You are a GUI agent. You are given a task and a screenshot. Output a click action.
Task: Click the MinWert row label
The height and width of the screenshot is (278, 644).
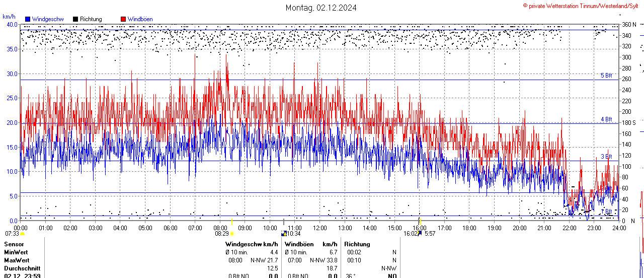[16, 252]
